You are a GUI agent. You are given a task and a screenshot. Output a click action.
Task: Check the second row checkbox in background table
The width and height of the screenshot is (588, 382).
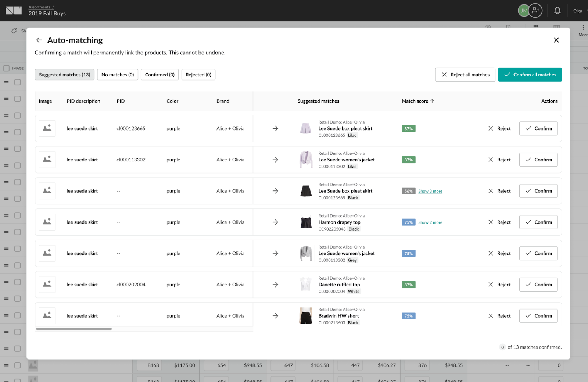17,99
